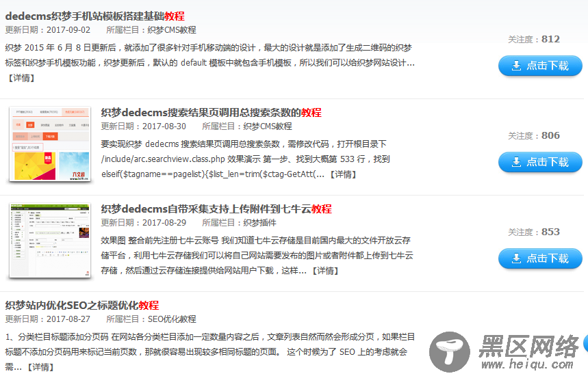The height and width of the screenshot is (376, 588).
Task: Open SEO优化教程 category link
Action: click(172, 319)
